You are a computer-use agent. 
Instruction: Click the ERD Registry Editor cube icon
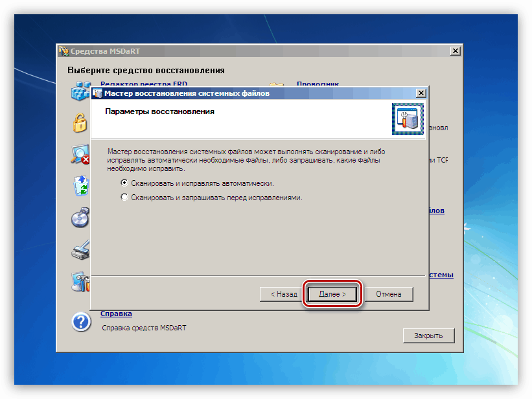[81, 91]
